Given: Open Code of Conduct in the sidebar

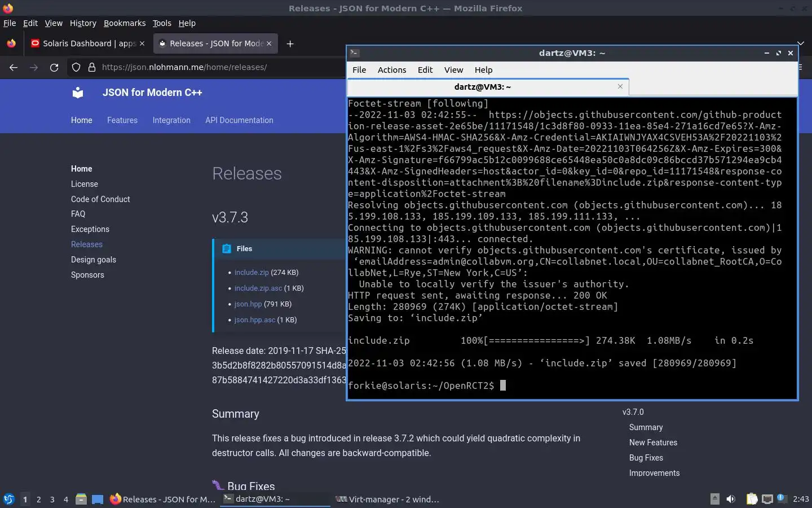Looking at the screenshot, I should 100,199.
